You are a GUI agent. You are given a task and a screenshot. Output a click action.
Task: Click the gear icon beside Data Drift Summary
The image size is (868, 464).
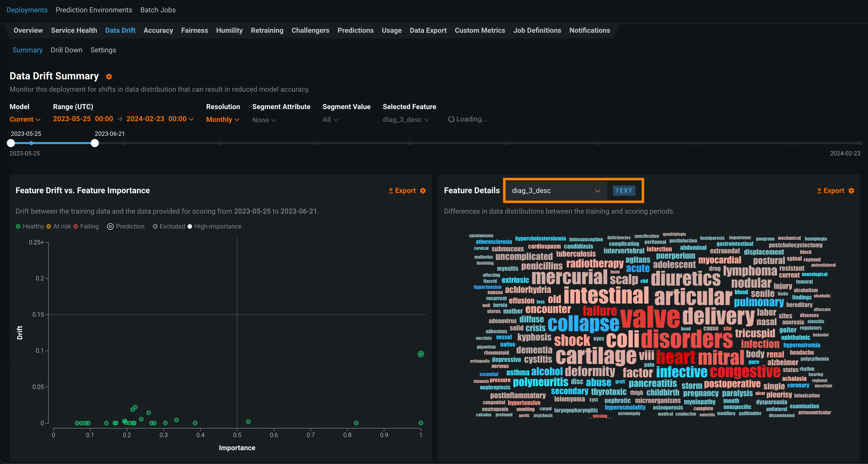[109, 77]
